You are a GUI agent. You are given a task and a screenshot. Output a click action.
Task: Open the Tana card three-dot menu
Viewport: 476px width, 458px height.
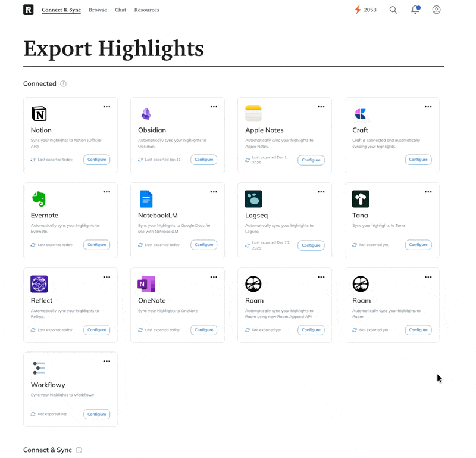click(x=428, y=192)
